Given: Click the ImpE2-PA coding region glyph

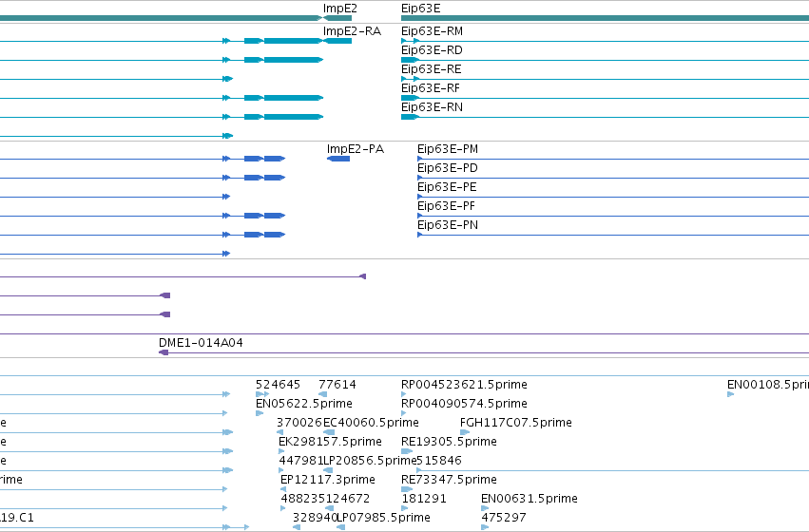Looking at the screenshot, I should point(338,159).
